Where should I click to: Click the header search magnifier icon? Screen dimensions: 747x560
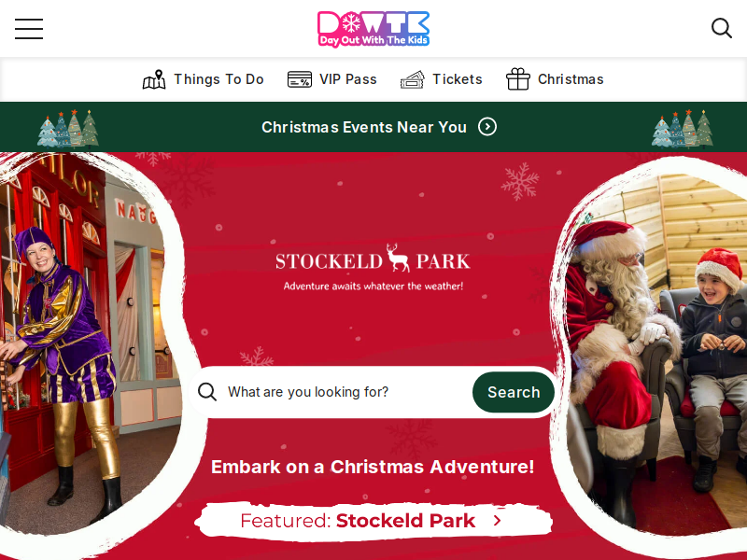pyautogui.click(x=721, y=29)
